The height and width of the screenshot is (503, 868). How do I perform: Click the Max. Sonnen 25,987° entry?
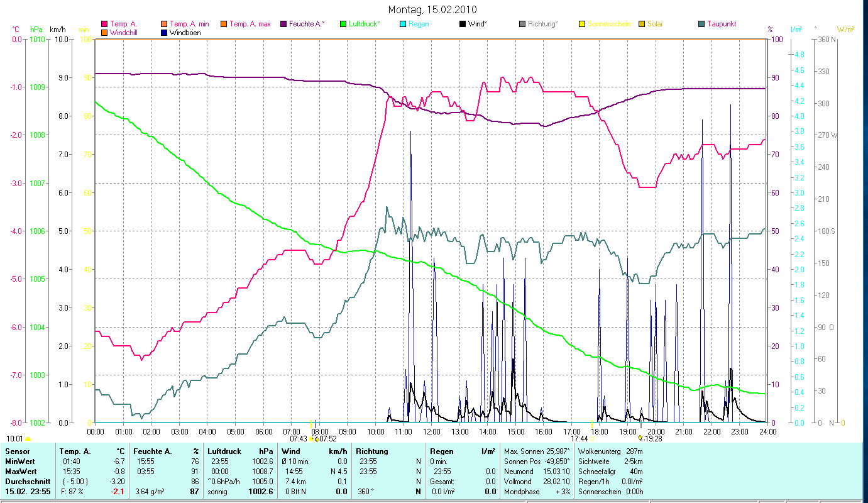point(537,451)
